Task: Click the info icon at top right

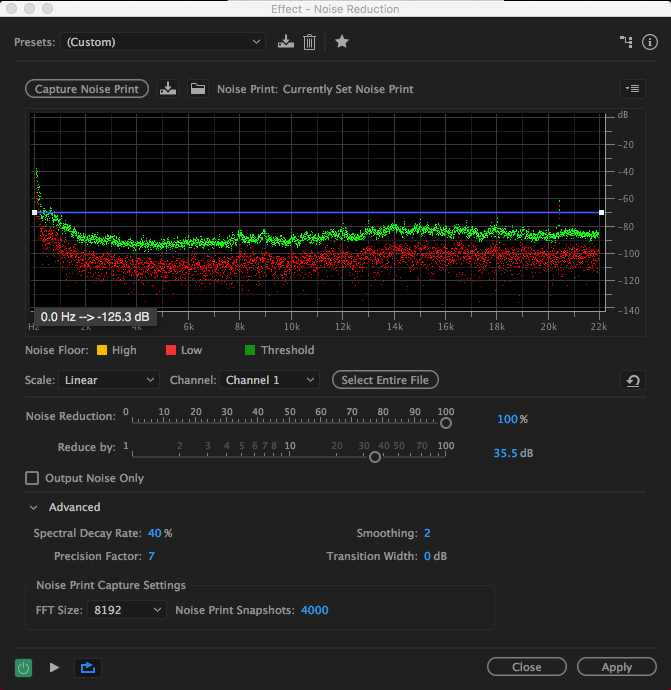Action: pos(651,42)
